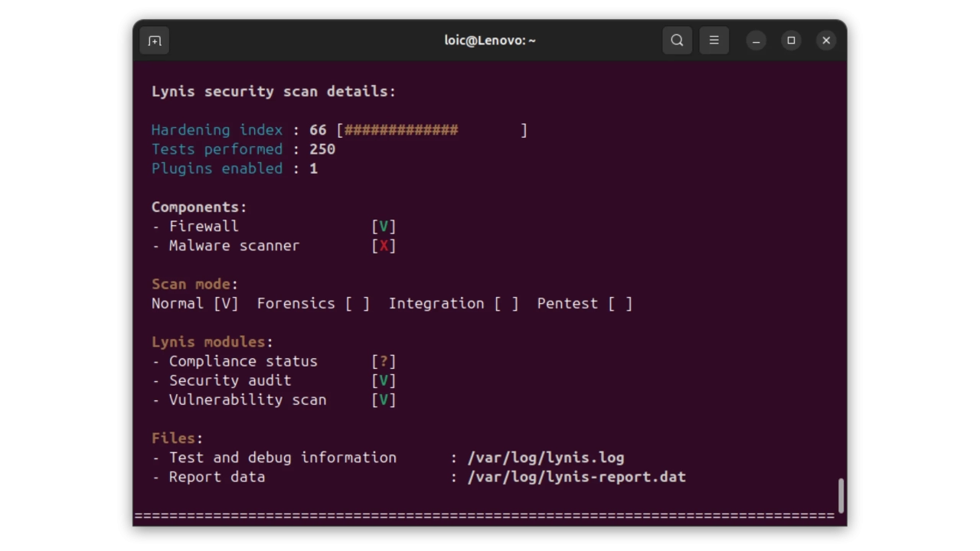Screen dimensions: 980x551
Task: Maximize the terminal window
Action: click(791, 41)
